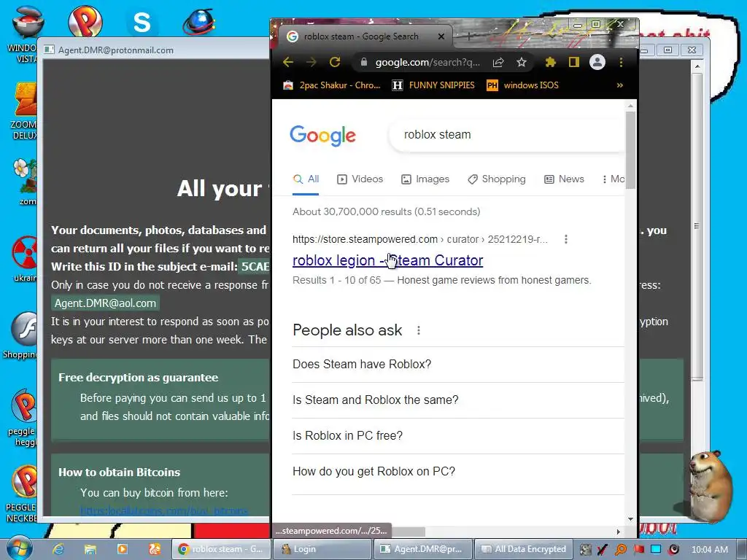This screenshot has height=560, width=747.
Task: Open the Chrome profile avatar
Action: pos(597,62)
